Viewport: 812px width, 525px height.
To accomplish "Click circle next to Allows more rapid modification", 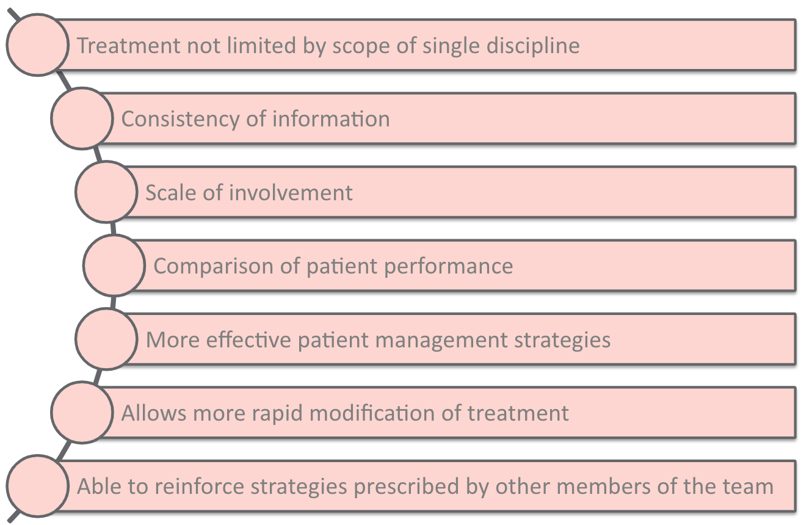I will click(82, 412).
